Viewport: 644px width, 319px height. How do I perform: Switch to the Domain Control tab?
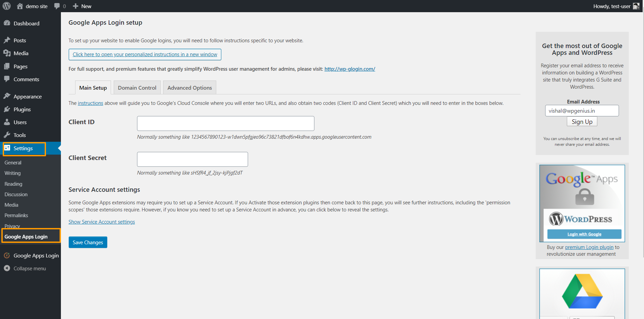pos(137,88)
